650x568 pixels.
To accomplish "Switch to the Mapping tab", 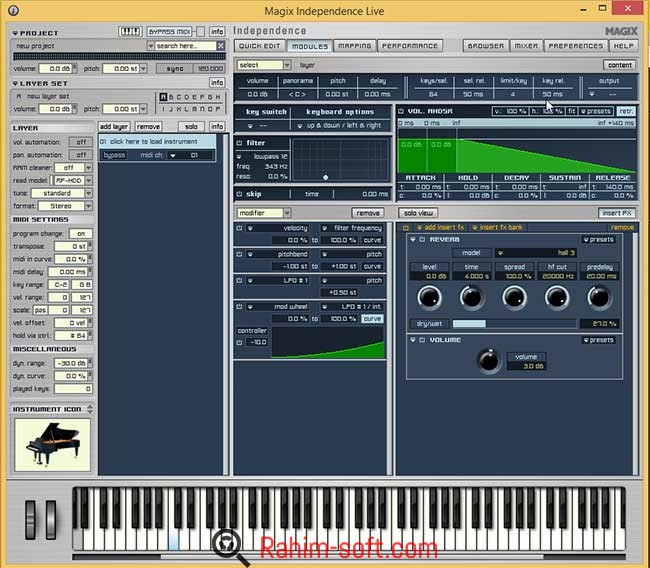I will (x=354, y=46).
